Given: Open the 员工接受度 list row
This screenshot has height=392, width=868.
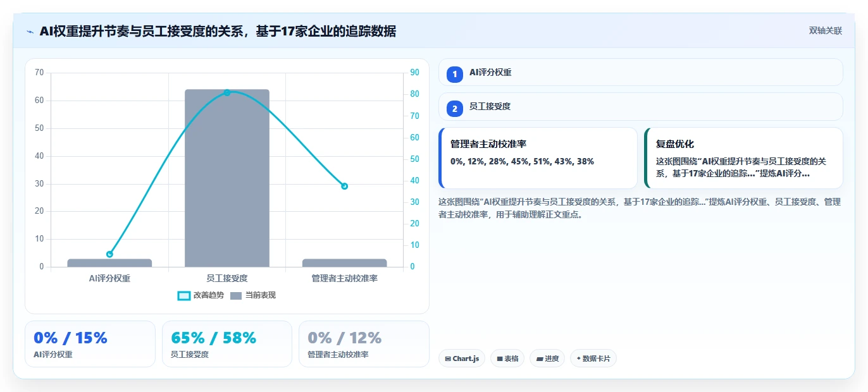Looking at the screenshot, I should coord(640,107).
